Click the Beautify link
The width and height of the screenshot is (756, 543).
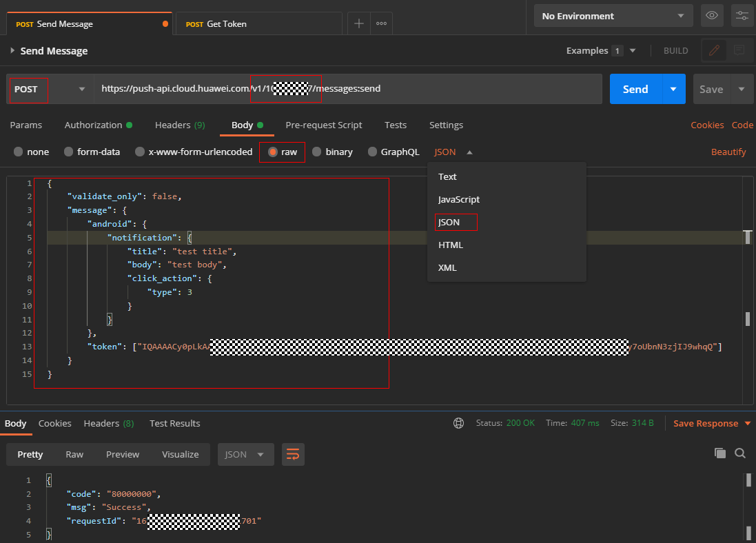728,152
